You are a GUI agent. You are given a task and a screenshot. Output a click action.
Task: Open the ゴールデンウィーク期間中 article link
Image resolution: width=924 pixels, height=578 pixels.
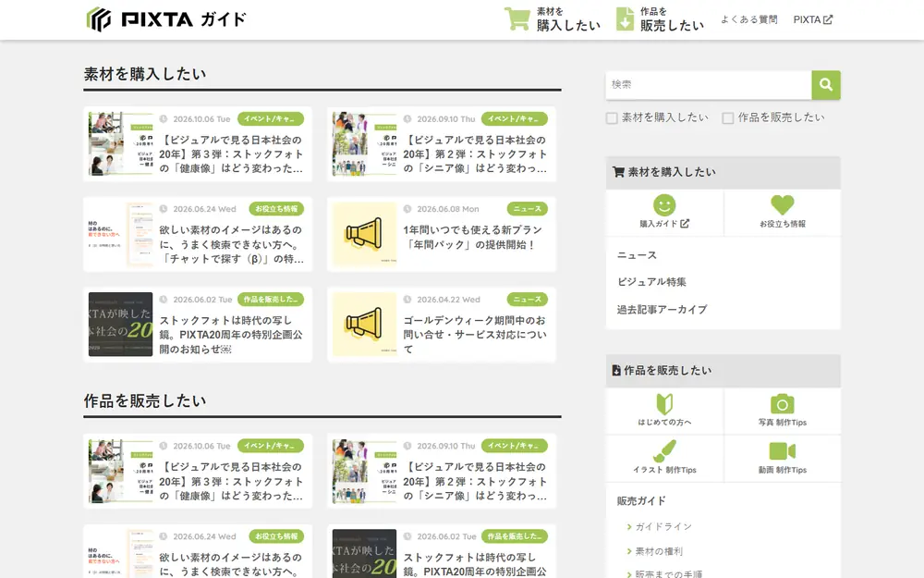coord(474,335)
